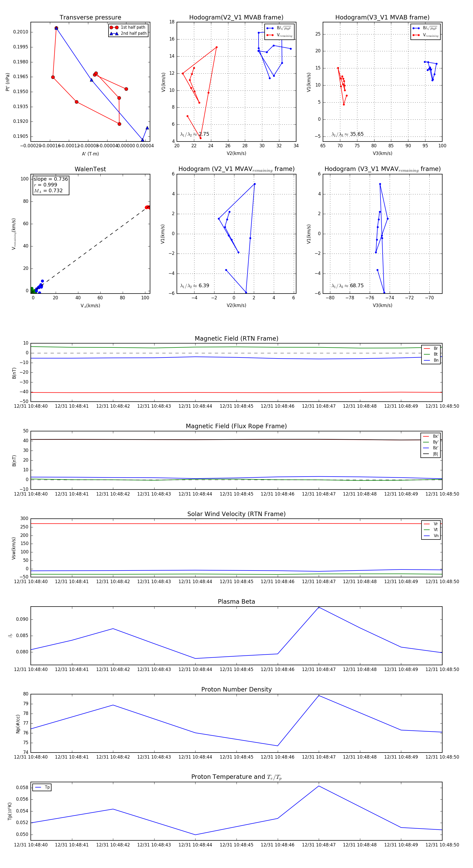
Task: Click the Walen test "V_remaining(km/s)" y-axis label
Action: point(14,234)
